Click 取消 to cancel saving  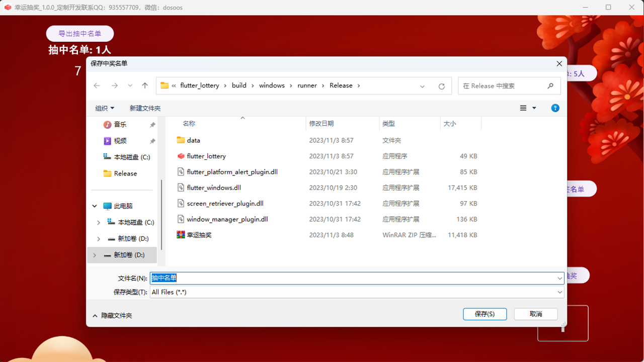pos(535,314)
